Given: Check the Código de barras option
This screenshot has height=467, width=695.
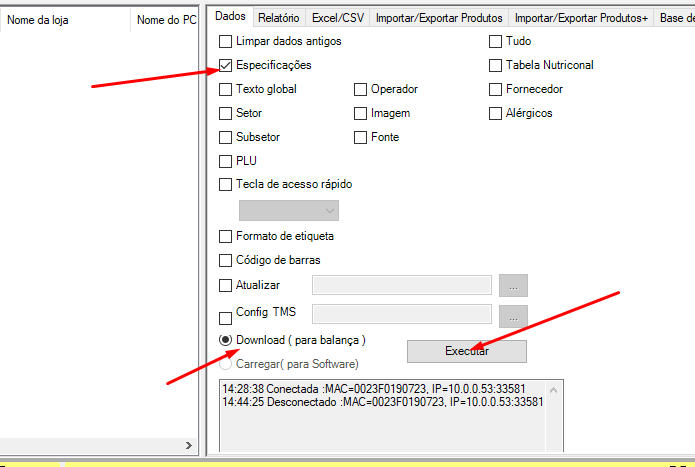Looking at the screenshot, I should pyautogui.click(x=225, y=260).
